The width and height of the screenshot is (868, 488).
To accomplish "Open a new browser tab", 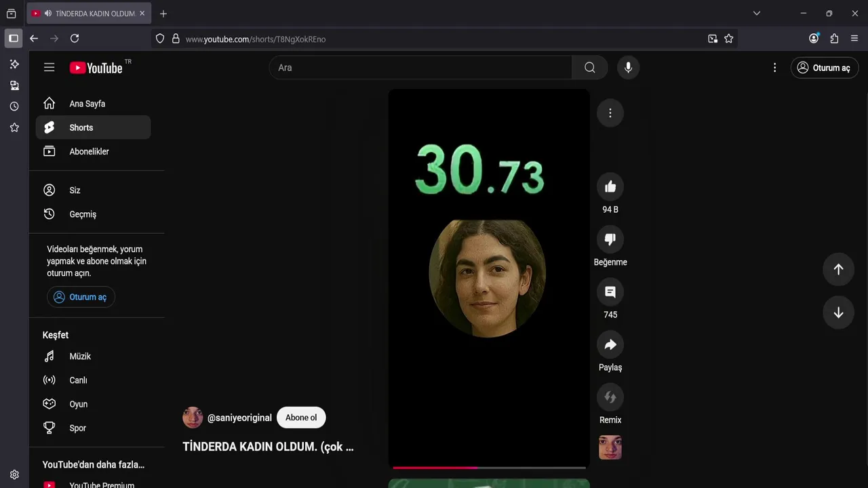I will (163, 14).
